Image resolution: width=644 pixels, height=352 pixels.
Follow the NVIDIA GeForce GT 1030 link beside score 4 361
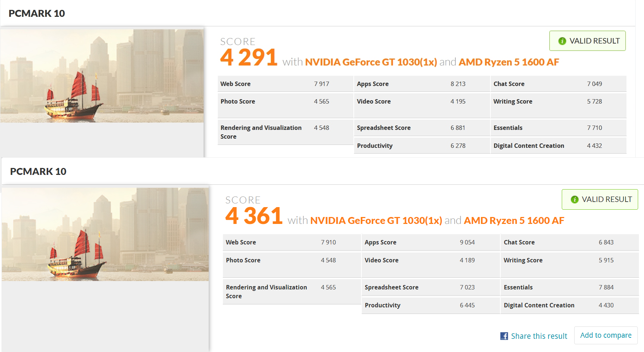click(x=376, y=221)
